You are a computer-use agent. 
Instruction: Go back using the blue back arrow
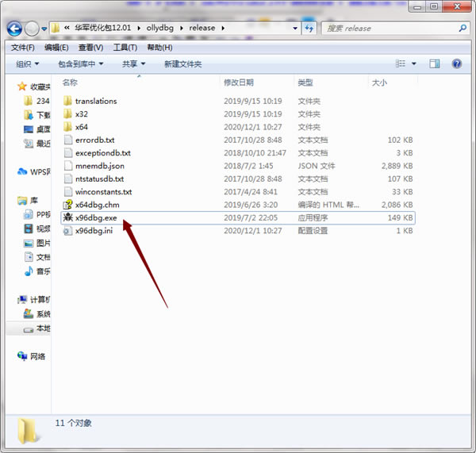[x=14, y=29]
